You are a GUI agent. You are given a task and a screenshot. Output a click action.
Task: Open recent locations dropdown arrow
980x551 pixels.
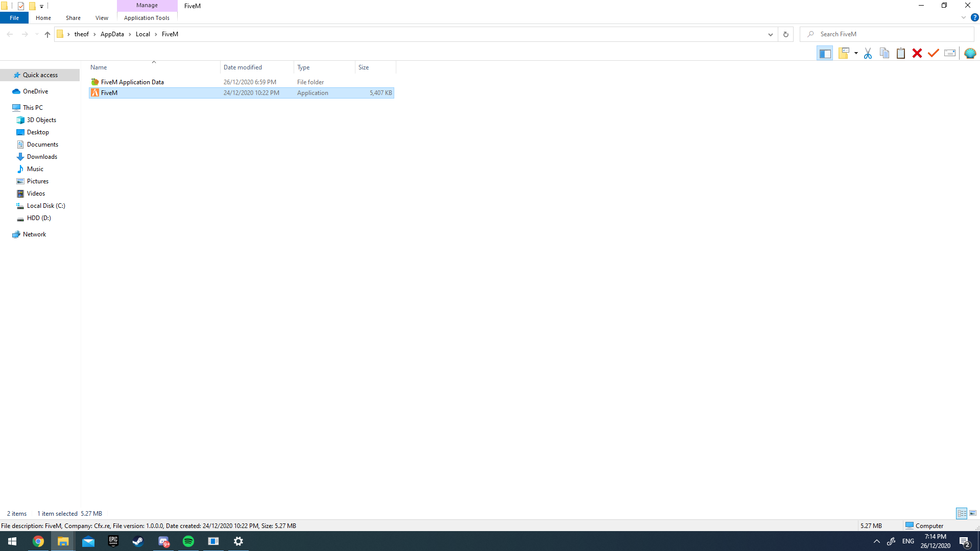point(37,34)
